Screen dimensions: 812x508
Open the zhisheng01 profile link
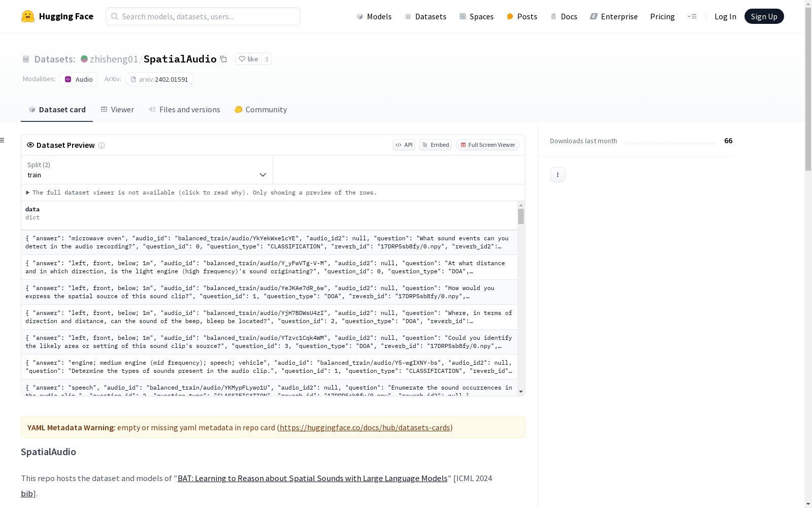(114, 59)
